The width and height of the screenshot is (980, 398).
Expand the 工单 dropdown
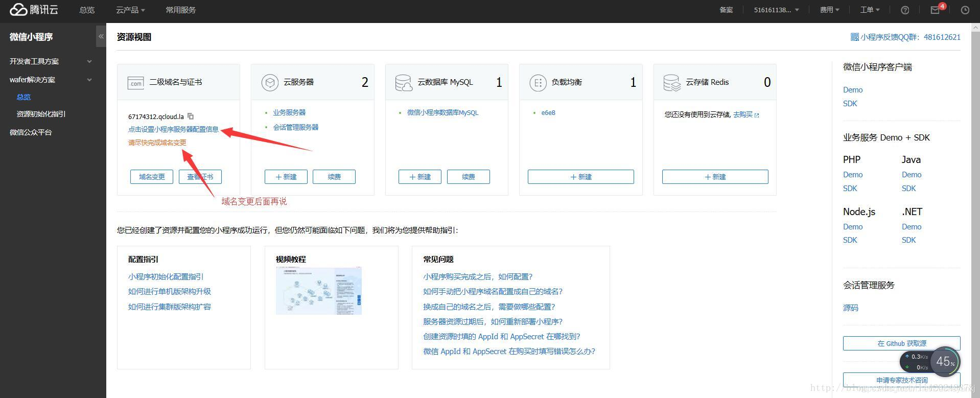(x=870, y=10)
